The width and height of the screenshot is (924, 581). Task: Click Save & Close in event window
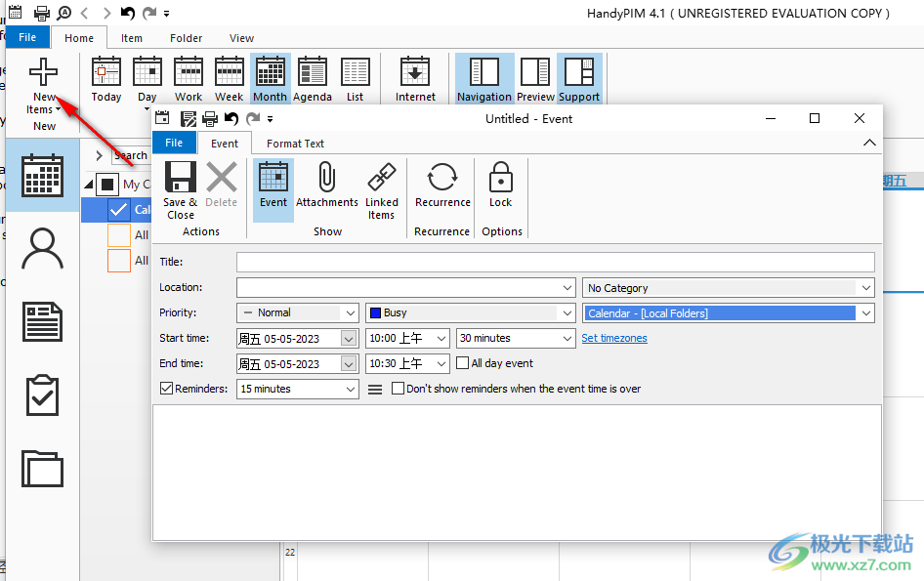(181, 191)
